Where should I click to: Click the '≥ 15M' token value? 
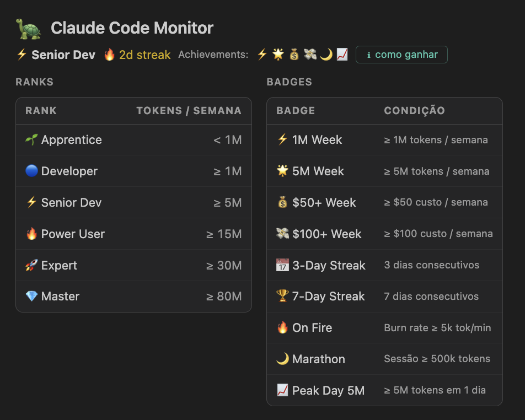click(x=224, y=234)
